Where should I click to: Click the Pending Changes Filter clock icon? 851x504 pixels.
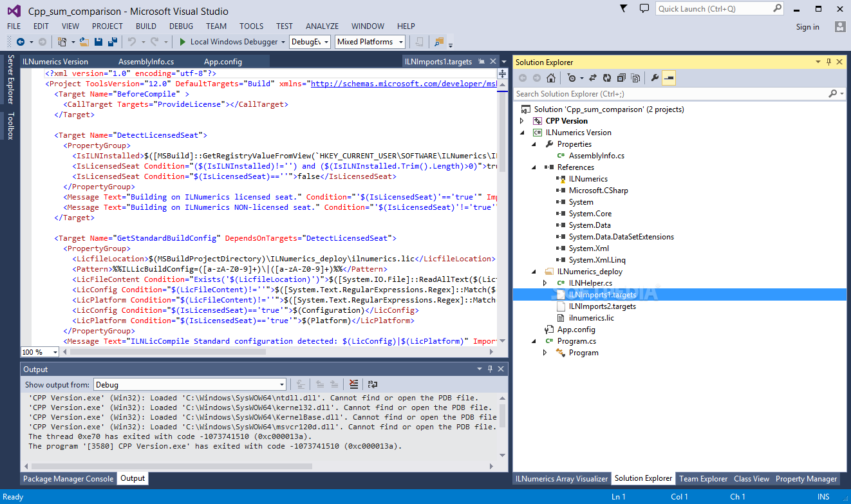572,78
